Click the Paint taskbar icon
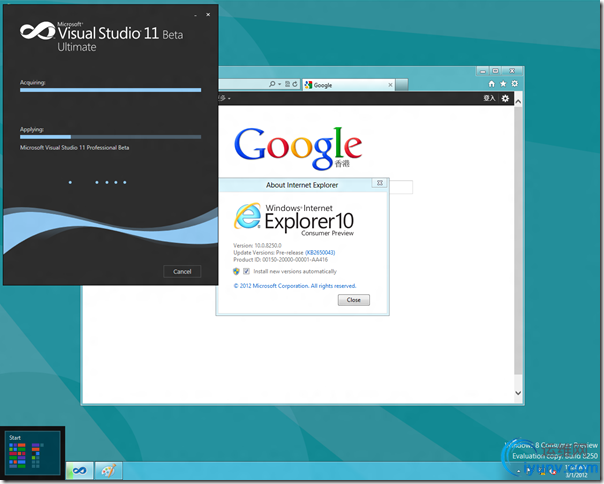 108,471
